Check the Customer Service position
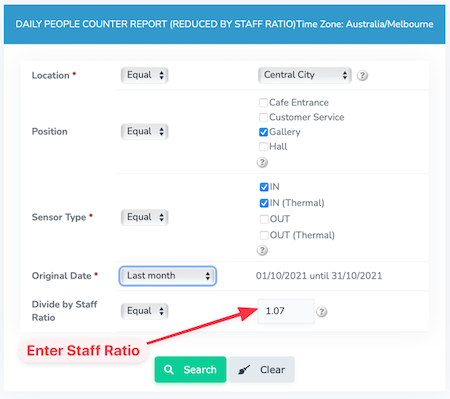Image resolution: width=450 pixels, height=399 pixels. (263, 117)
